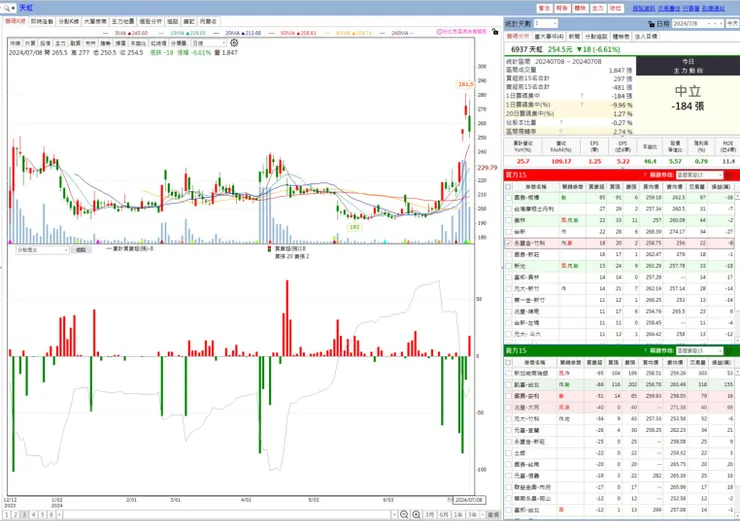
Task: Click the search magnifier icon at top-left
Action: (x=6, y=8)
